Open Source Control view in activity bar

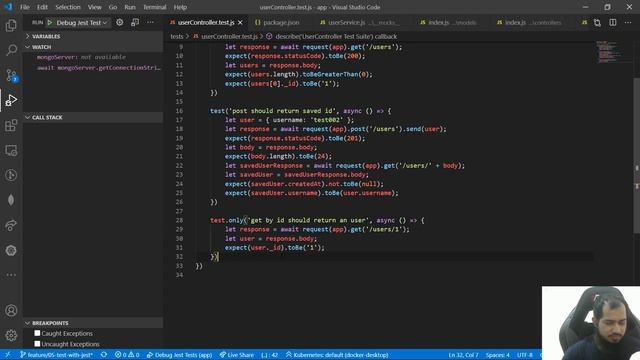11,76
